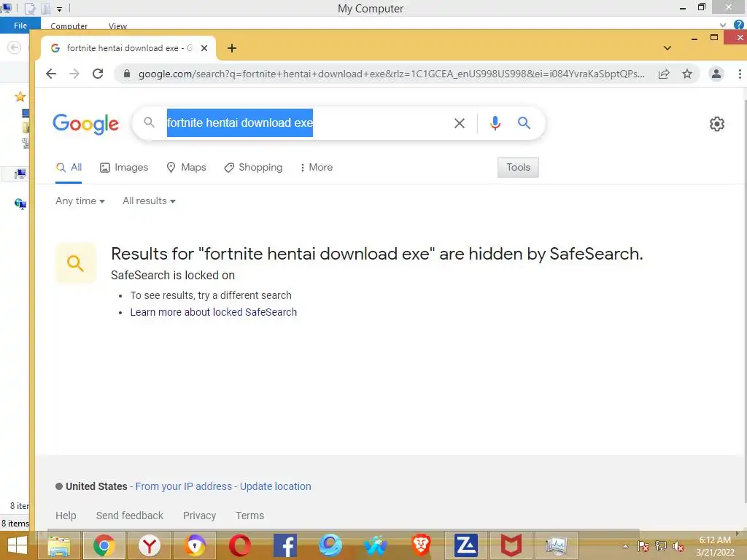Open Google quick settings gear
This screenshot has width=747, height=560.
716,124
